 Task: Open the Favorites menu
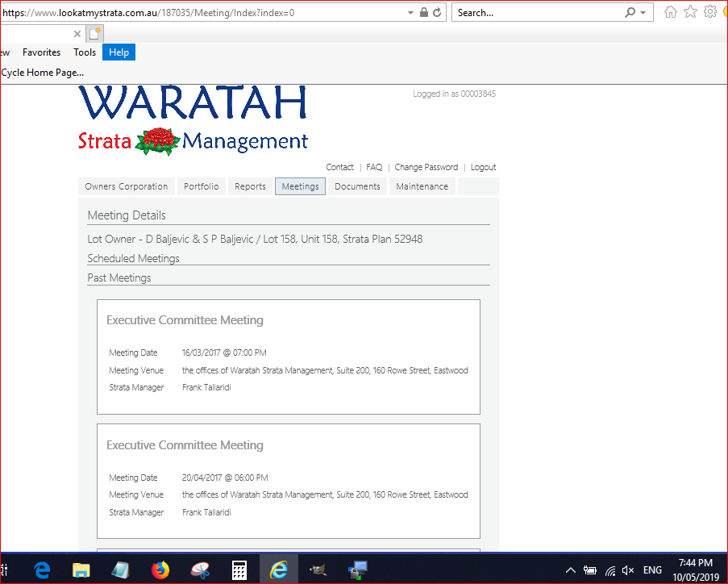tap(41, 52)
